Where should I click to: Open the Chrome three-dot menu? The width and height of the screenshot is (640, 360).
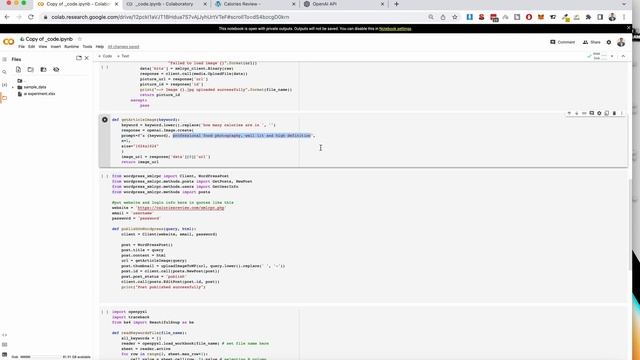click(x=624, y=17)
